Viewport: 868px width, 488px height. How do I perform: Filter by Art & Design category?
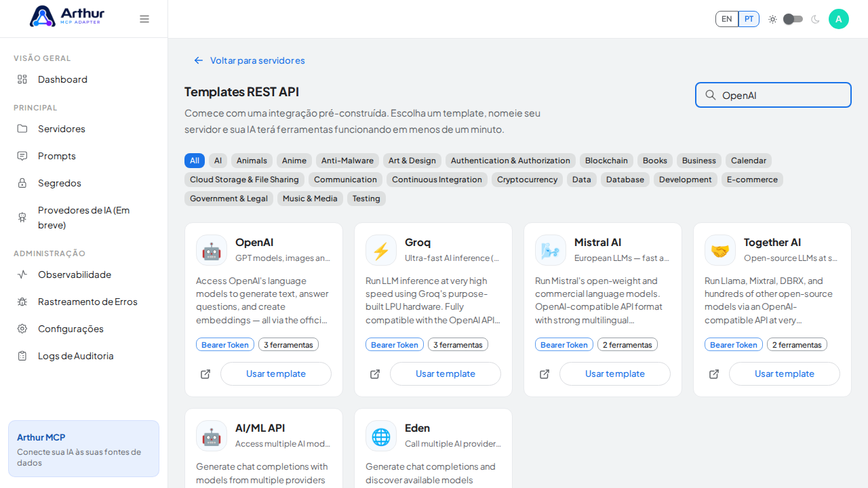(412, 161)
